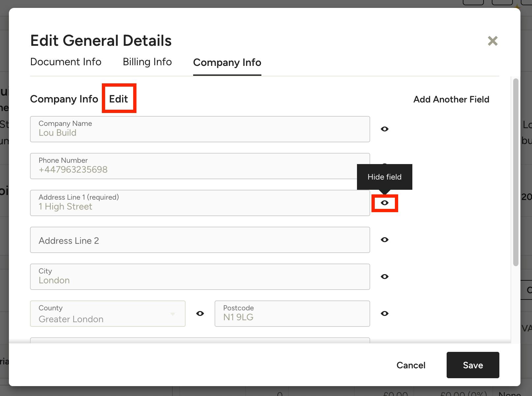Toggle visibility of the Postcode field
Image resolution: width=532 pixels, height=396 pixels.
[x=385, y=314]
